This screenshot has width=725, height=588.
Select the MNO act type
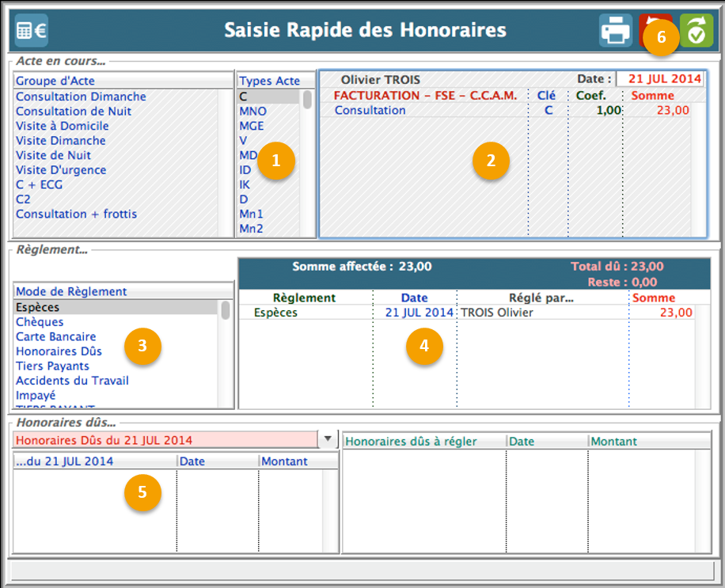pos(252,112)
